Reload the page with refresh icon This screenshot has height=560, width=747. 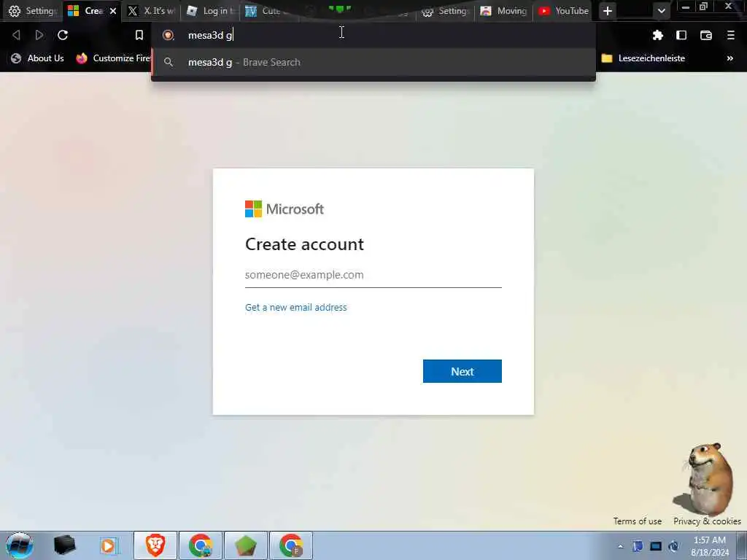[x=63, y=35]
